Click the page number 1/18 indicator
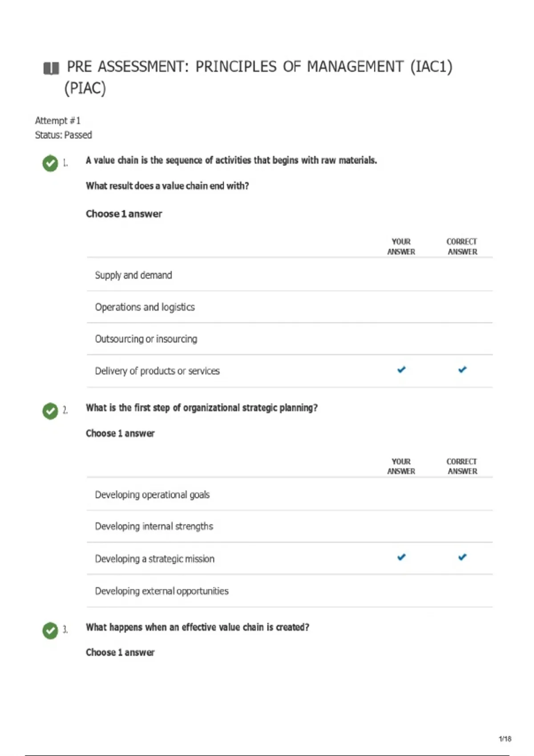 (505, 739)
